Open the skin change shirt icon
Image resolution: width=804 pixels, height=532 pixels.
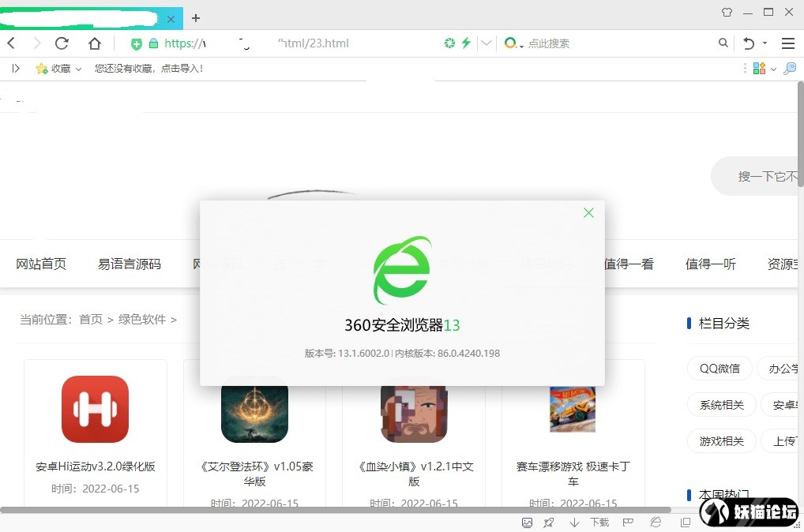click(727, 12)
